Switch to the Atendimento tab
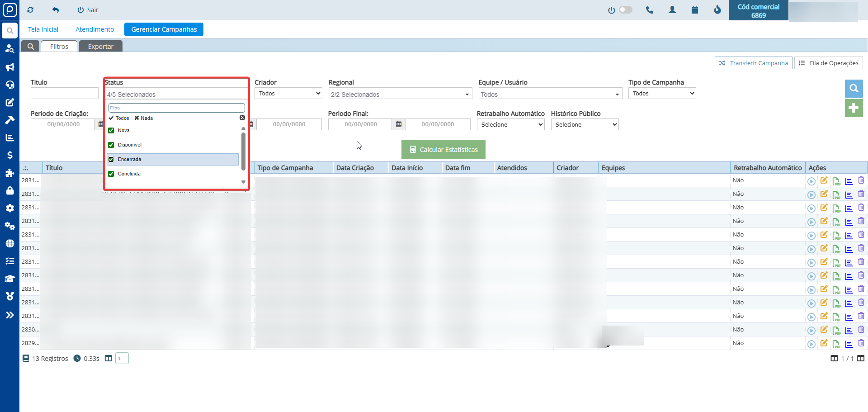The image size is (868, 412). tap(94, 29)
